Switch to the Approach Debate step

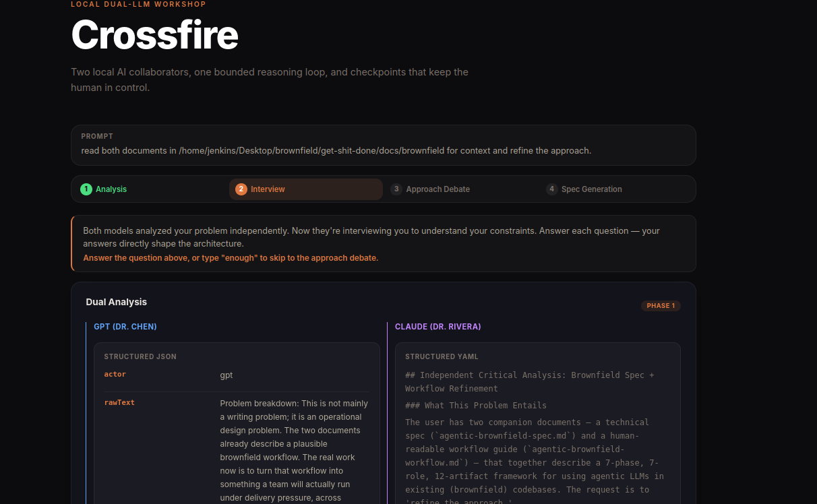coord(461,189)
